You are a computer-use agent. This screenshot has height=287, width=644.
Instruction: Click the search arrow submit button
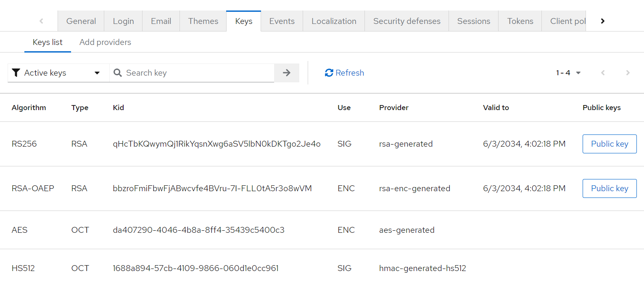286,73
